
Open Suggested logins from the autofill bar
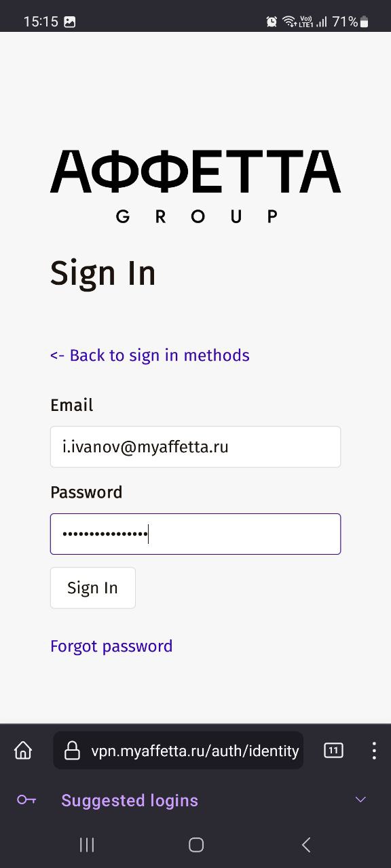point(129,800)
